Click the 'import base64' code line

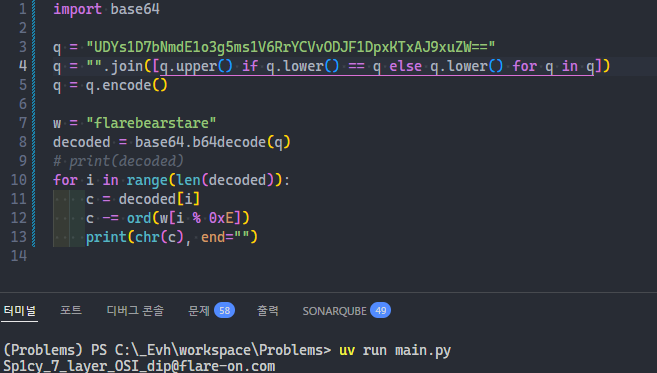pyautogui.click(x=106, y=9)
